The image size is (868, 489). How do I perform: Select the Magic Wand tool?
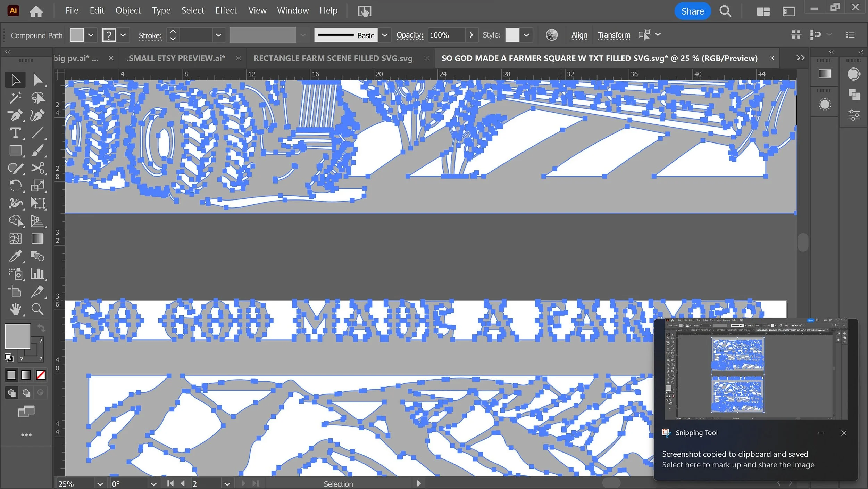click(15, 98)
